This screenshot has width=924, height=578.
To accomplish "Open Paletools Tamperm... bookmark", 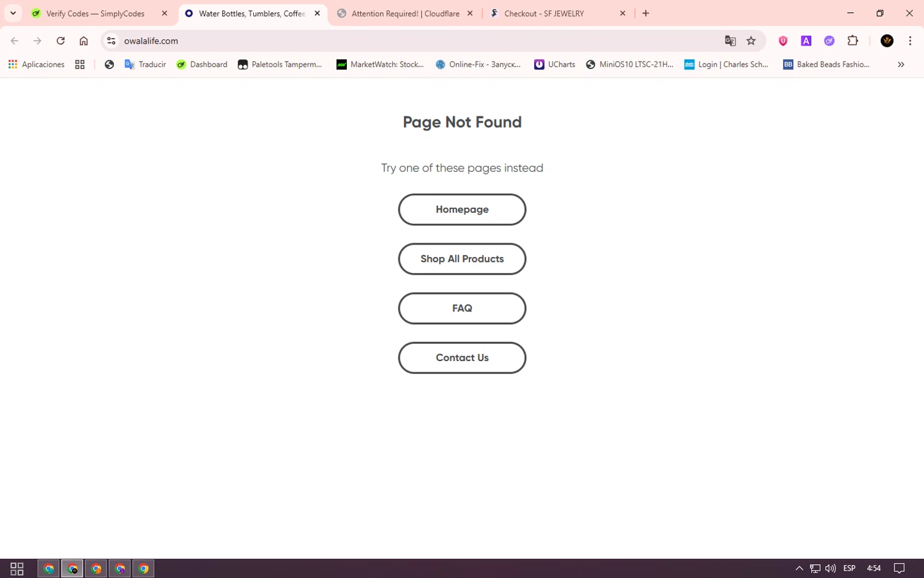I will click(x=280, y=64).
